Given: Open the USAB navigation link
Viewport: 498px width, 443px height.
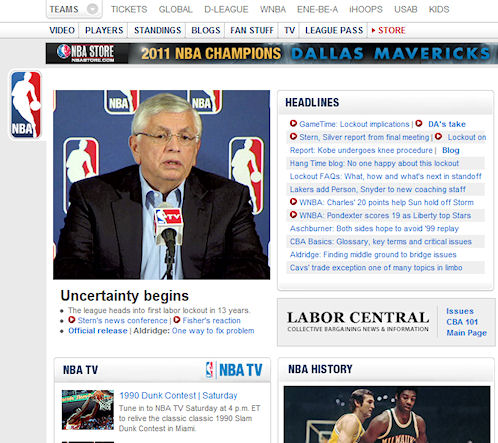Looking at the screenshot, I should [406, 9].
